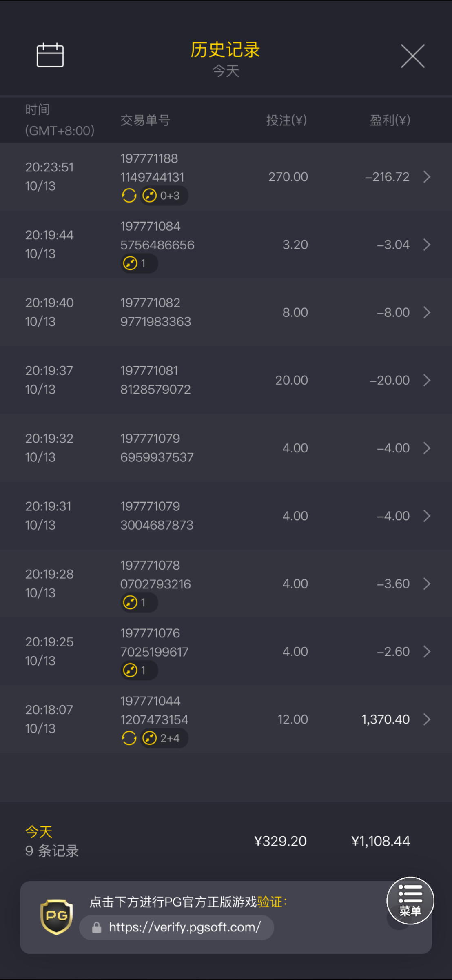
Task: Click the yellow 验证 text link
Action: [x=270, y=902]
